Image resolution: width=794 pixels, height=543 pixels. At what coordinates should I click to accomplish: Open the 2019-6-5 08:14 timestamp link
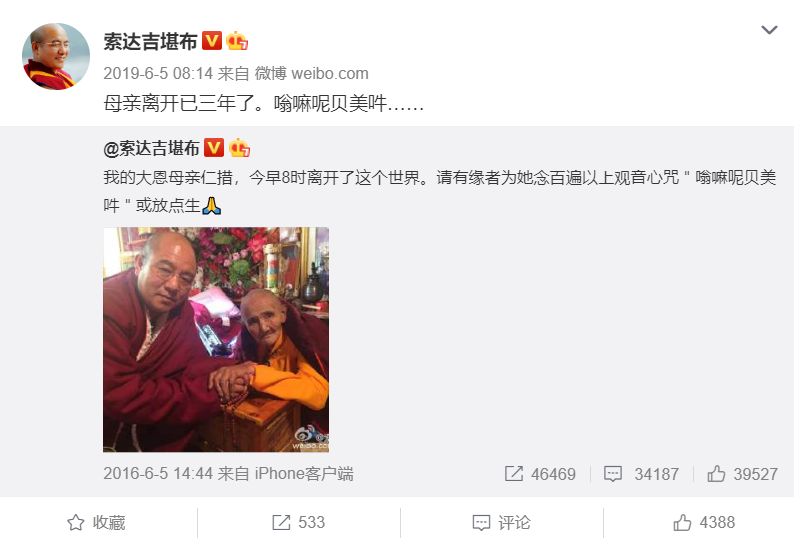(157, 73)
